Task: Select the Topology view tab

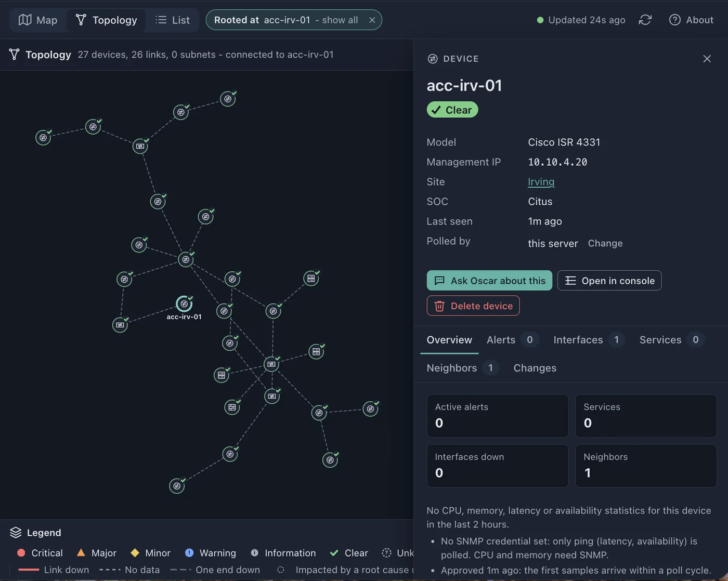Action: pos(107,20)
